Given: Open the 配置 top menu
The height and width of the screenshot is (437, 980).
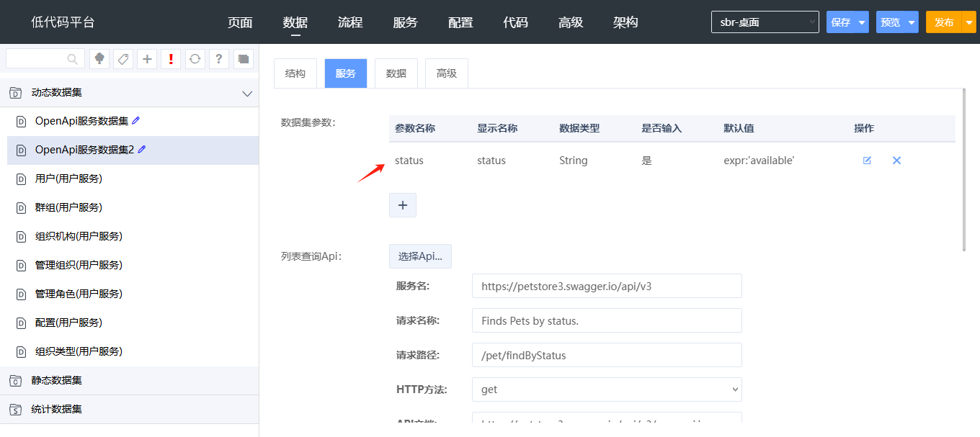Looking at the screenshot, I should [x=460, y=22].
